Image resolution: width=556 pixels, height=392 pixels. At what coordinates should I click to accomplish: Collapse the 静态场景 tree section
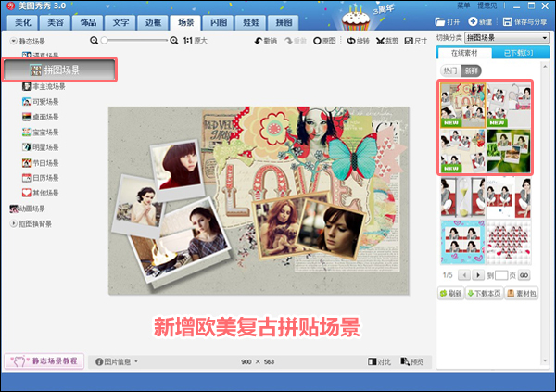(14, 41)
